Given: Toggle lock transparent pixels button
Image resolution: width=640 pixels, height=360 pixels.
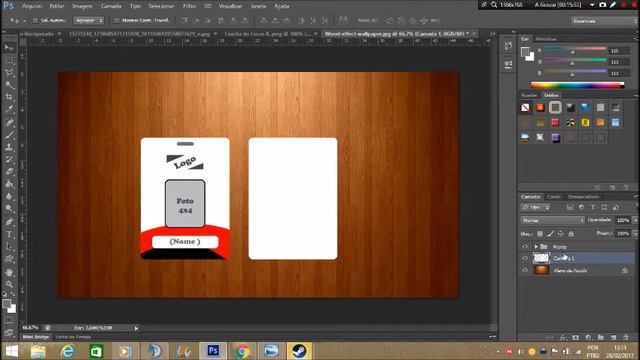Looking at the screenshot, I should (x=540, y=234).
